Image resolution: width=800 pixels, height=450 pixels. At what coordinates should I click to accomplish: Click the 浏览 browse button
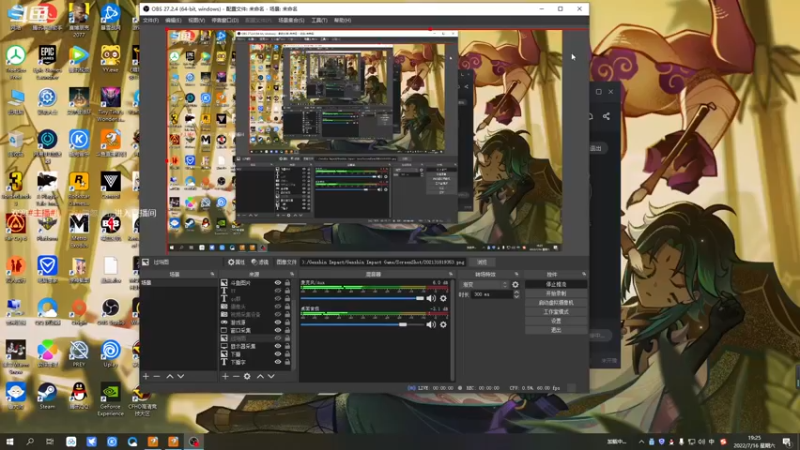point(482,262)
